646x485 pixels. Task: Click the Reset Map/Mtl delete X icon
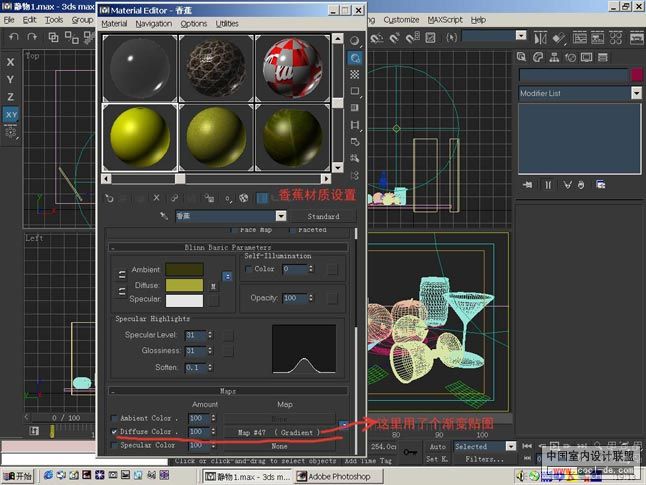[x=157, y=199]
